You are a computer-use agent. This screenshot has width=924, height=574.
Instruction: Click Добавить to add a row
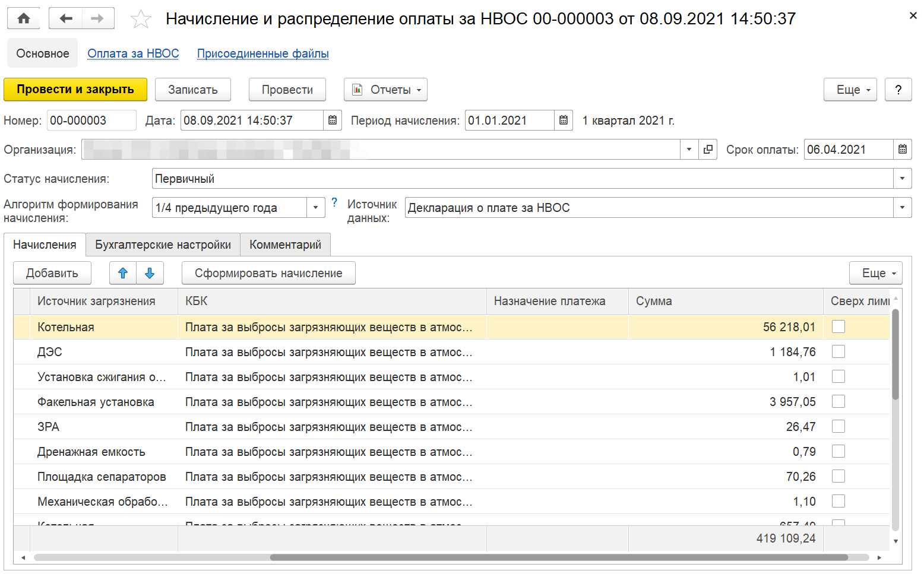(52, 273)
